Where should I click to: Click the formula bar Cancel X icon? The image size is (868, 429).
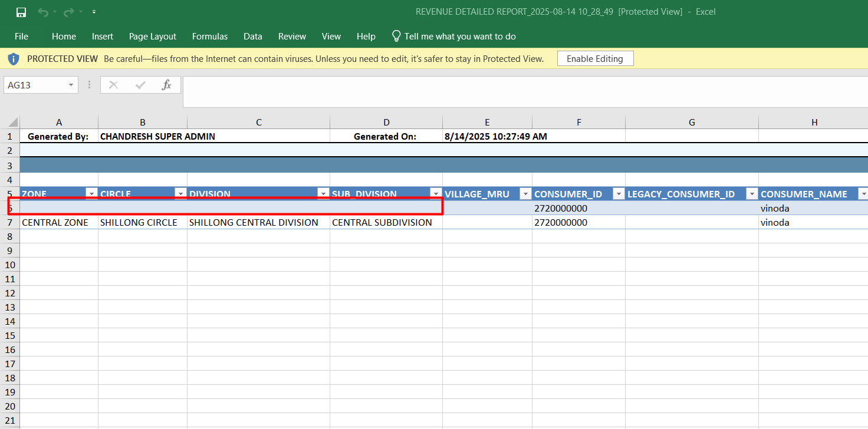click(114, 85)
